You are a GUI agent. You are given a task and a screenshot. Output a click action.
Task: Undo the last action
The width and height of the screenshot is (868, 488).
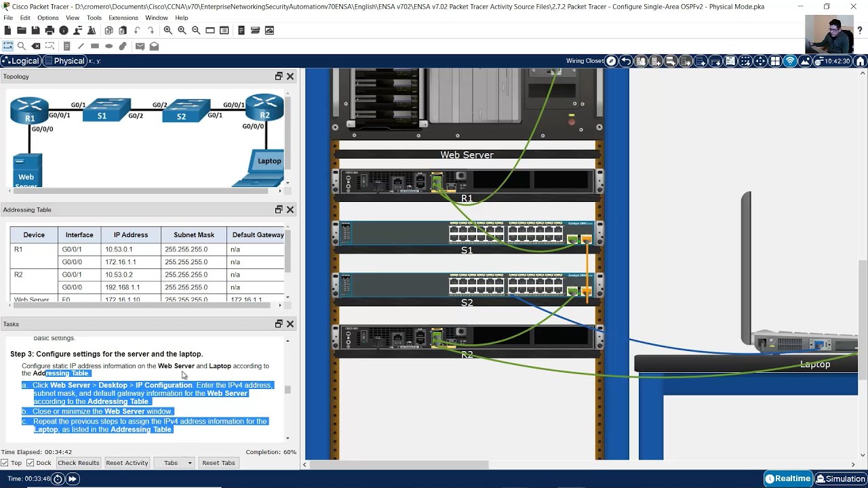pyautogui.click(x=137, y=30)
